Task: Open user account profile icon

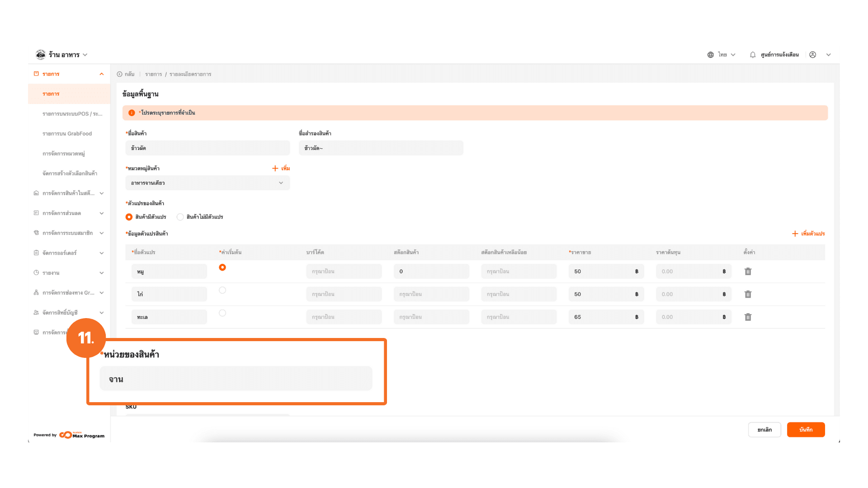Action: point(812,55)
